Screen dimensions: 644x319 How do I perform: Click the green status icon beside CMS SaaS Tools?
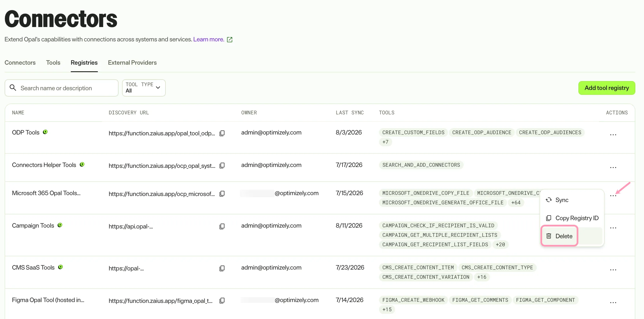60,267
